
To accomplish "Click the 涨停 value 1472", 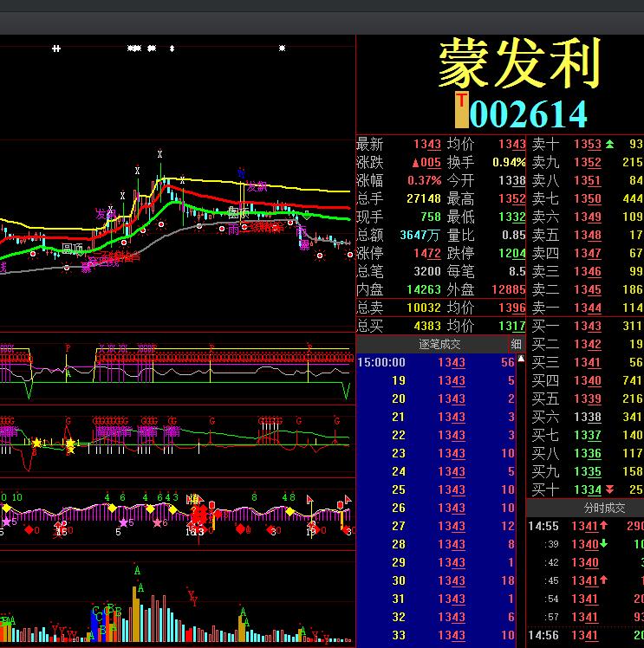I will [427, 253].
